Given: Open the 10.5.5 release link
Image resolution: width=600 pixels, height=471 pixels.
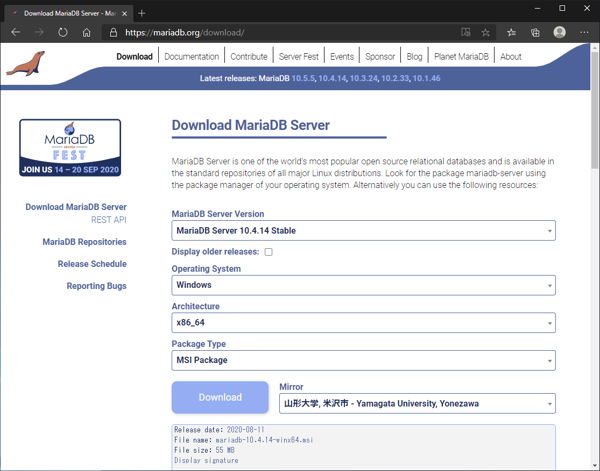Looking at the screenshot, I should point(303,78).
